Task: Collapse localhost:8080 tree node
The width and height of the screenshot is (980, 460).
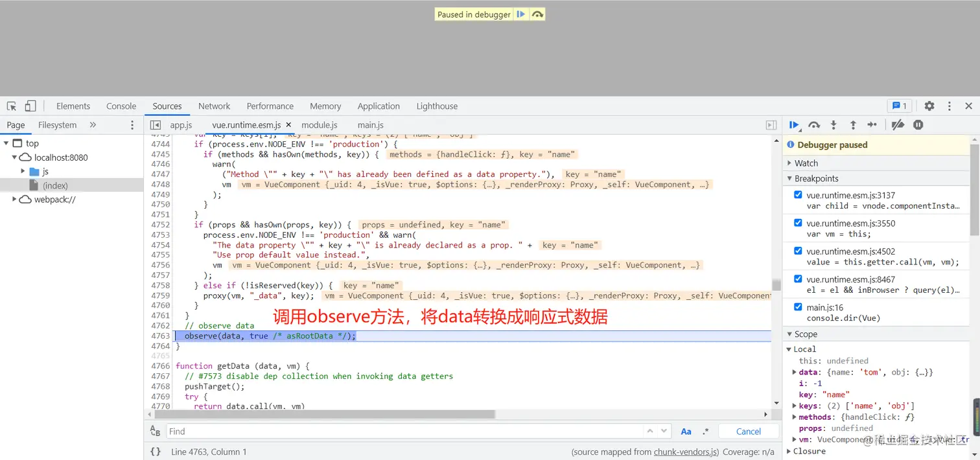Action: (14, 157)
